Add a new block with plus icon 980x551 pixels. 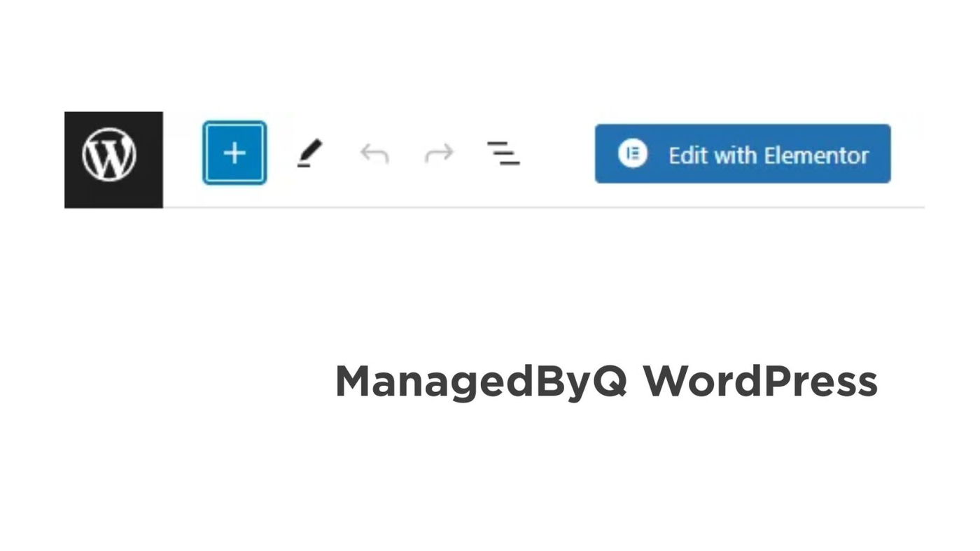pyautogui.click(x=234, y=153)
